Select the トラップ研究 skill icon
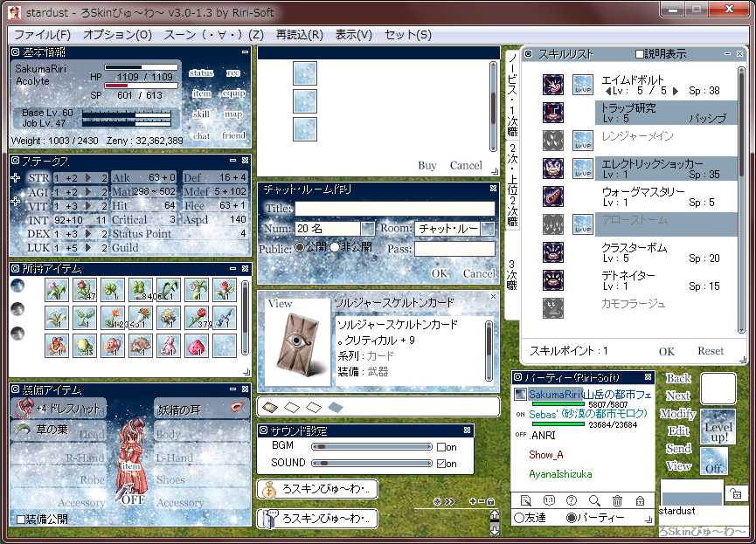The image size is (756, 544). coord(552,113)
